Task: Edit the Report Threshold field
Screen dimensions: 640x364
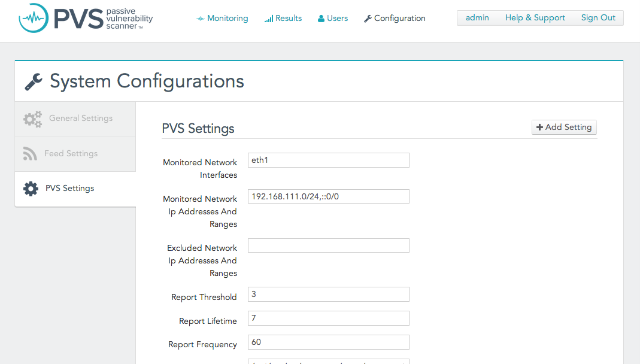Action: pos(329,294)
